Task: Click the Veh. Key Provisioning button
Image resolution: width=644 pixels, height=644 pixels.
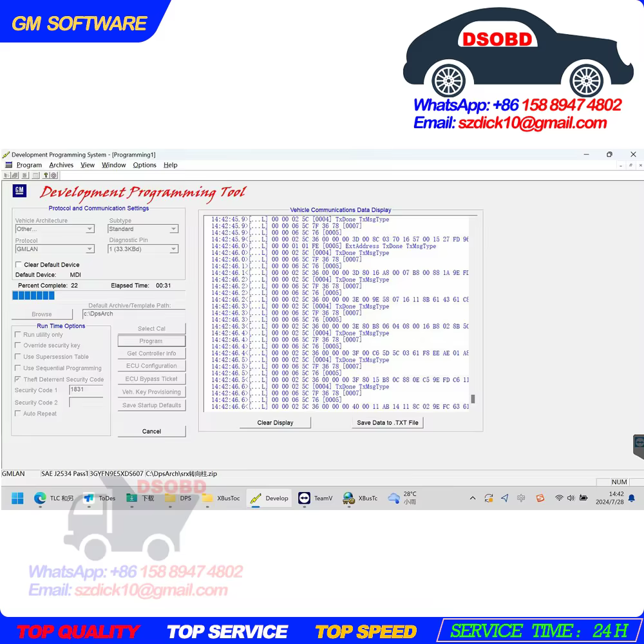Action: click(x=151, y=392)
